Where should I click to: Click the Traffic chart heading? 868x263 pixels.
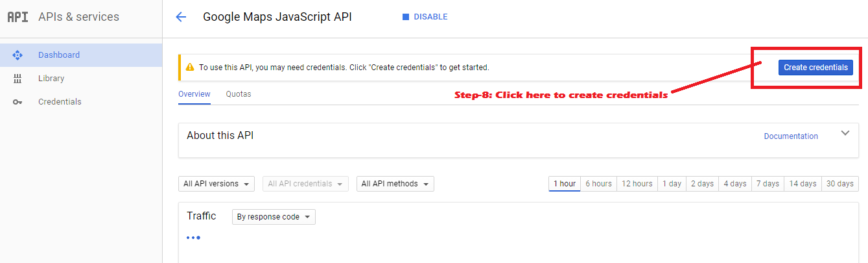[x=202, y=216]
